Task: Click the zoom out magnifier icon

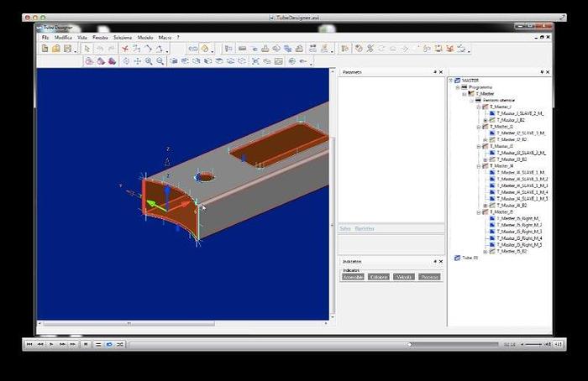Action: click(x=160, y=61)
